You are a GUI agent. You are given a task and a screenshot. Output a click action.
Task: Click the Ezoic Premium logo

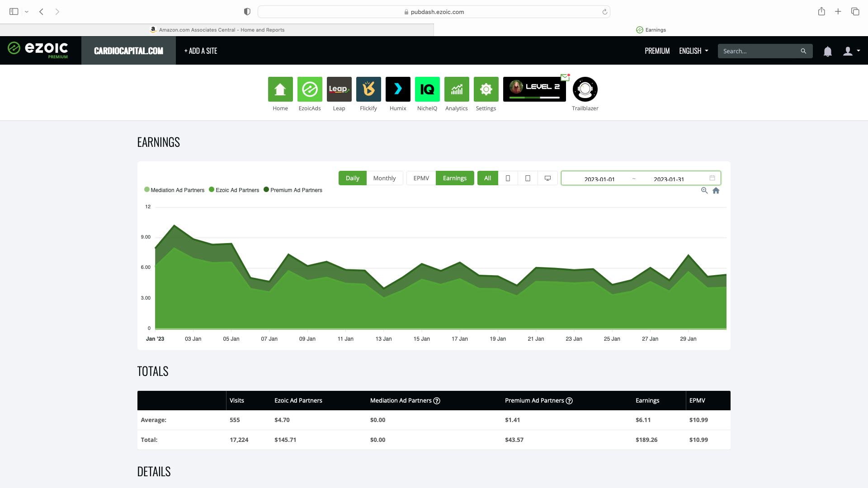click(38, 50)
